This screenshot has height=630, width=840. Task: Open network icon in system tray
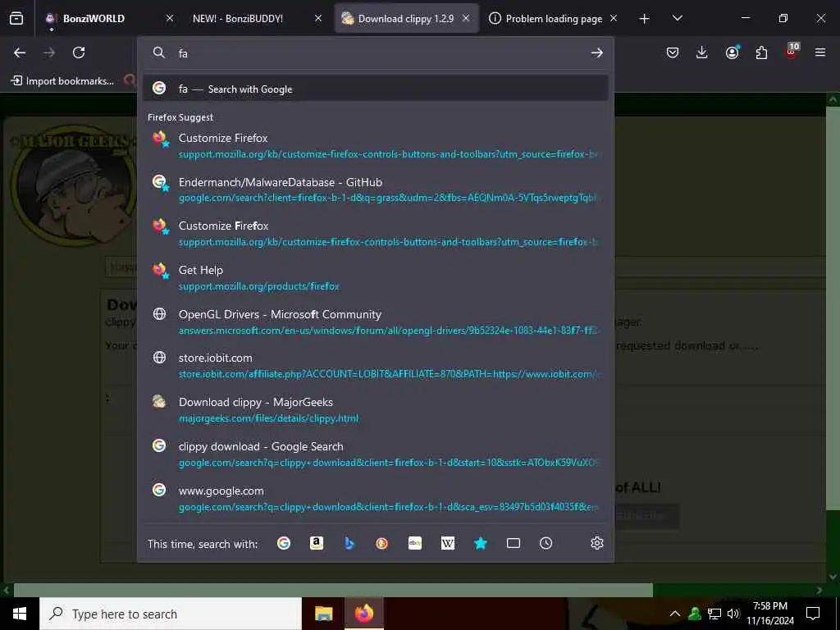point(714,614)
